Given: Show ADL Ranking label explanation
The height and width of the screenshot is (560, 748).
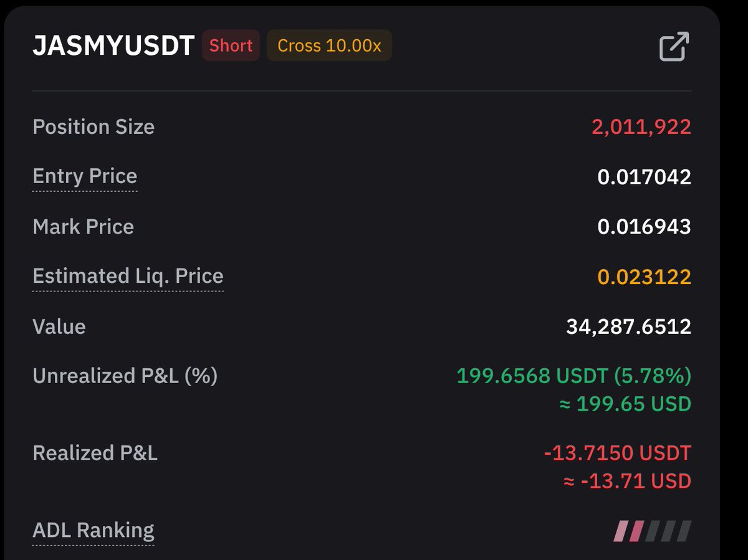Looking at the screenshot, I should pyautogui.click(x=93, y=531).
